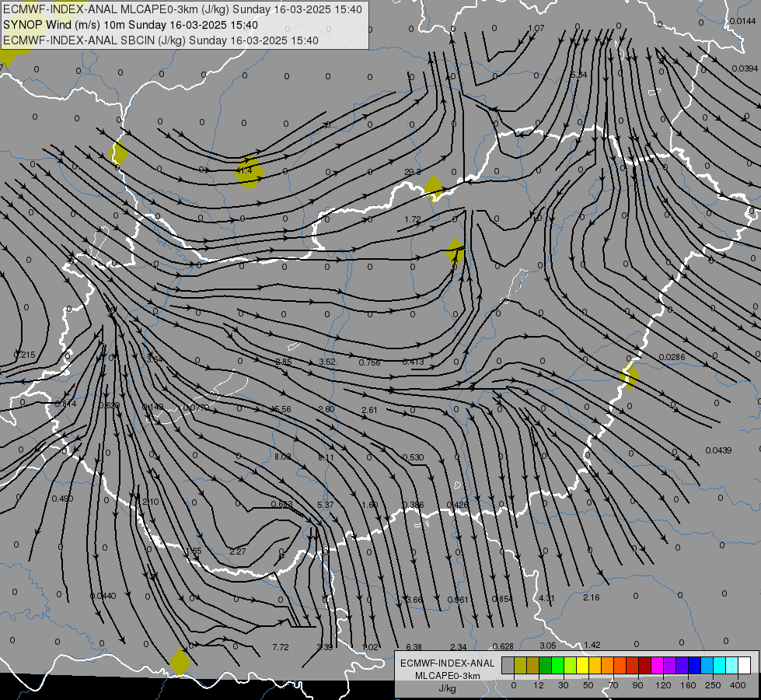Click the yellow diamond next to value 29.3
761x700 pixels.
pos(434,187)
